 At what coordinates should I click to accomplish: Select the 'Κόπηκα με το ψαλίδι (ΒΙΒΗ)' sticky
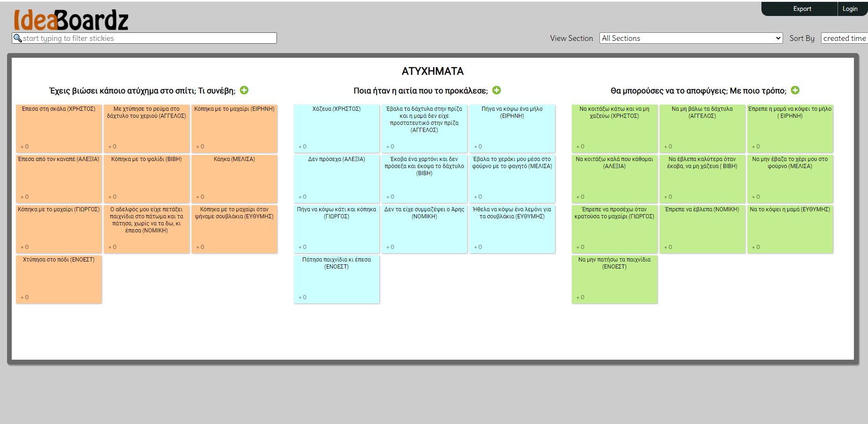point(146,178)
